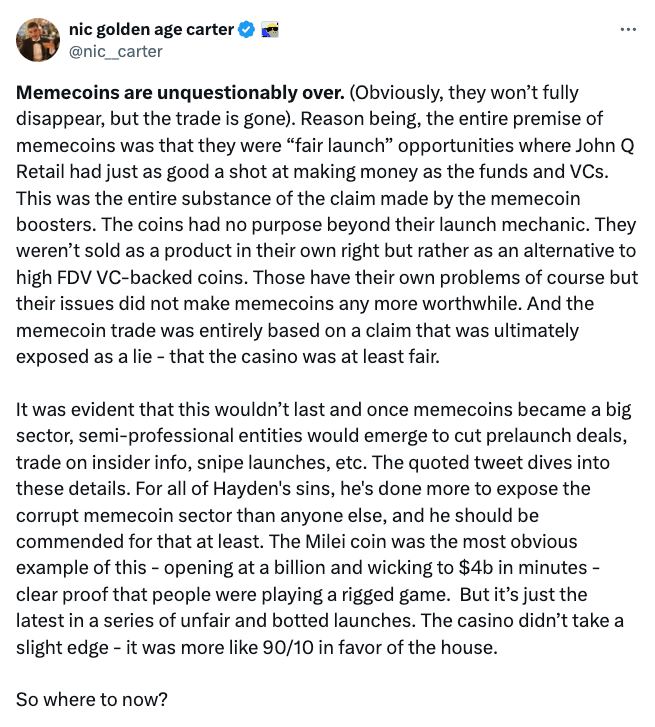Click the sunglasses affiliate badge icon
Viewport: 655px width, 727px height.
268,30
